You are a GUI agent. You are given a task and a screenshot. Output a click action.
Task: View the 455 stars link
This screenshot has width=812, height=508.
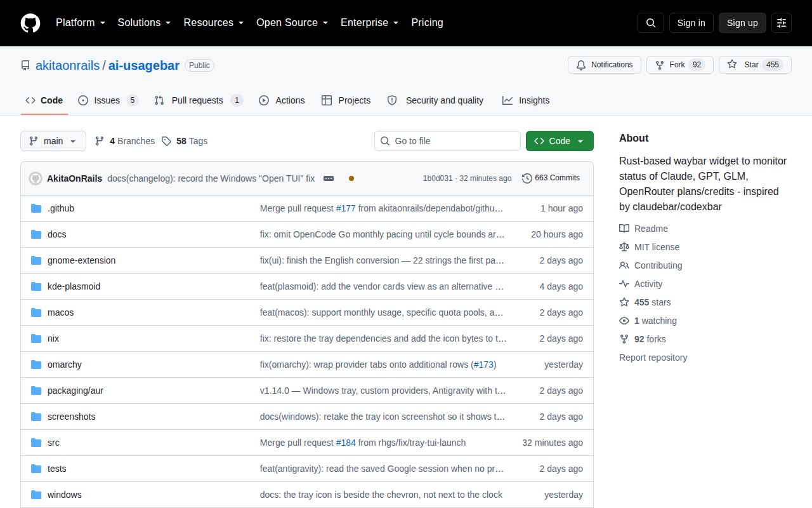click(x=645, y=302)
